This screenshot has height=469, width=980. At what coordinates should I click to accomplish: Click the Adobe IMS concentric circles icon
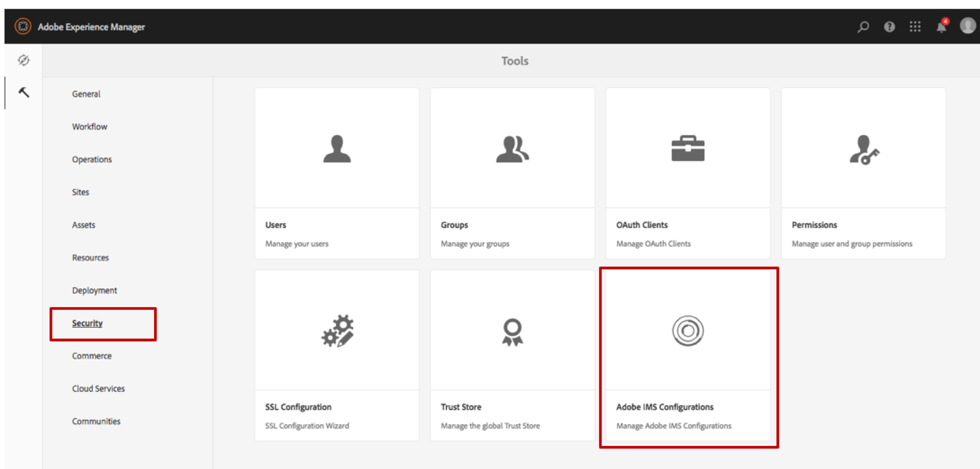point(688,331)
